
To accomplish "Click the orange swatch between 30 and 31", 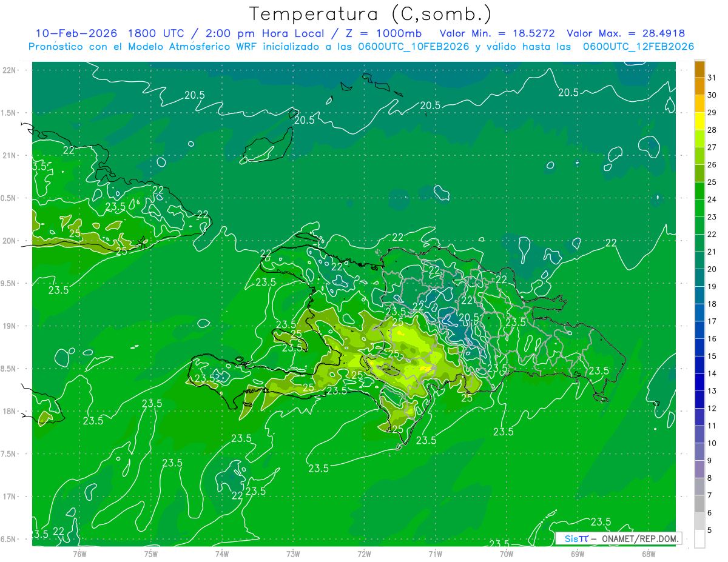I will pyautogui.click(x=699, y=87).
